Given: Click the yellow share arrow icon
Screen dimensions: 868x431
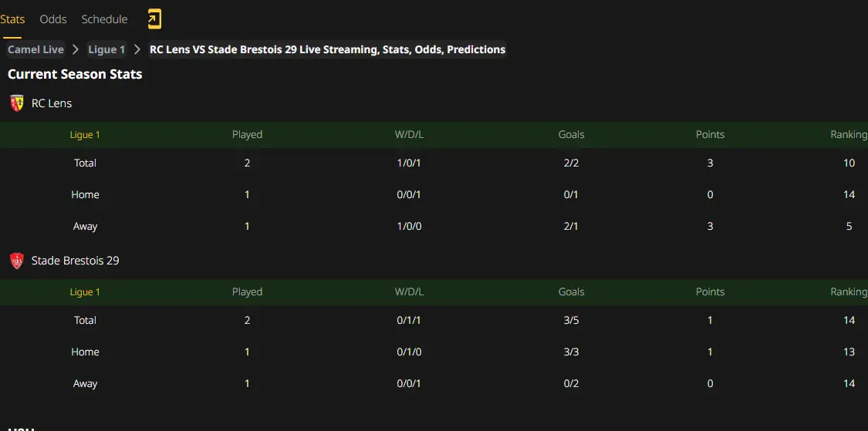Looking at the screenshot, I should click(154, 19).
